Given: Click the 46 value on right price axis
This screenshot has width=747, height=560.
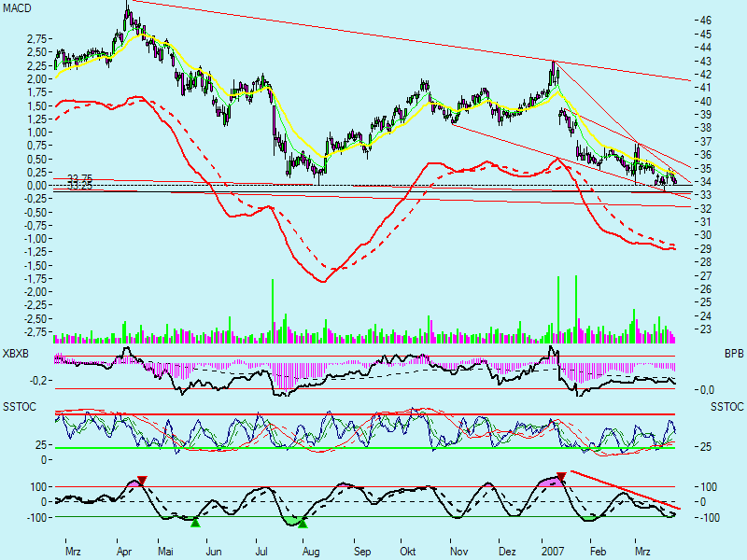Looking at the screenshot, I should point(705,20).
